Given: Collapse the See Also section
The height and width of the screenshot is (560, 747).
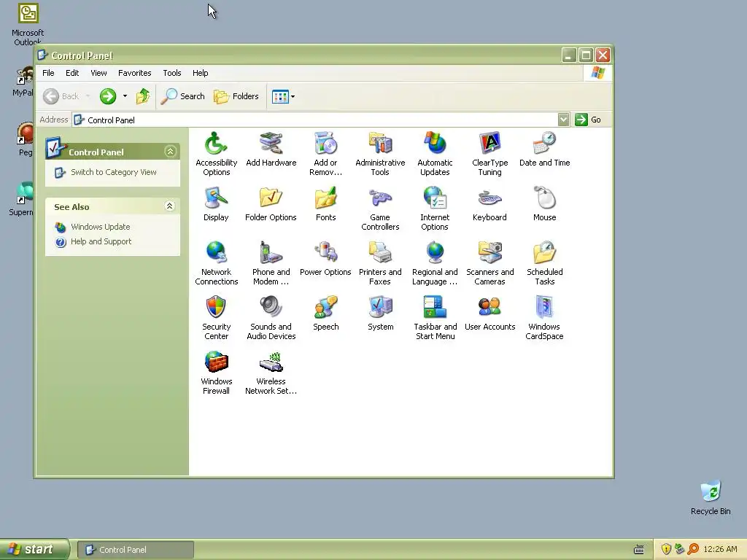Looking at the screenshot, I should click(169, 206).
